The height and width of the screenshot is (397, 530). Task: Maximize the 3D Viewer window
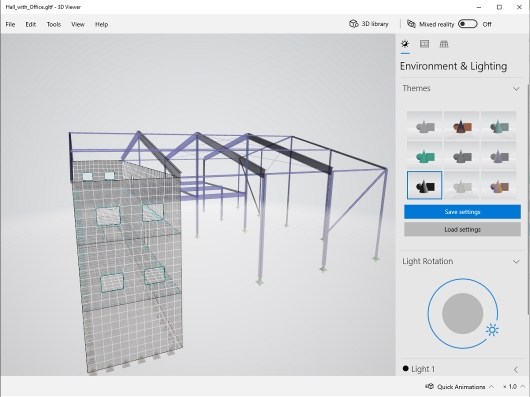coord(499,7)
